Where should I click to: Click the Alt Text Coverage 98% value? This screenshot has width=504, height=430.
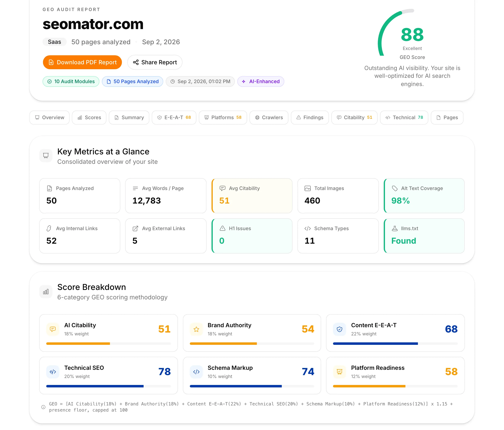tap(400, 201)
